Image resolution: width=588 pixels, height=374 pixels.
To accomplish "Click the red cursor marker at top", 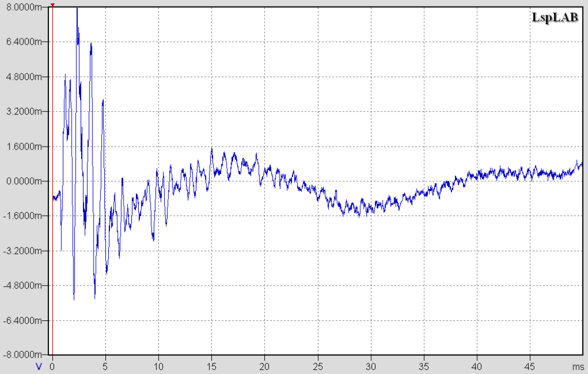I will [x=52, y=5].
